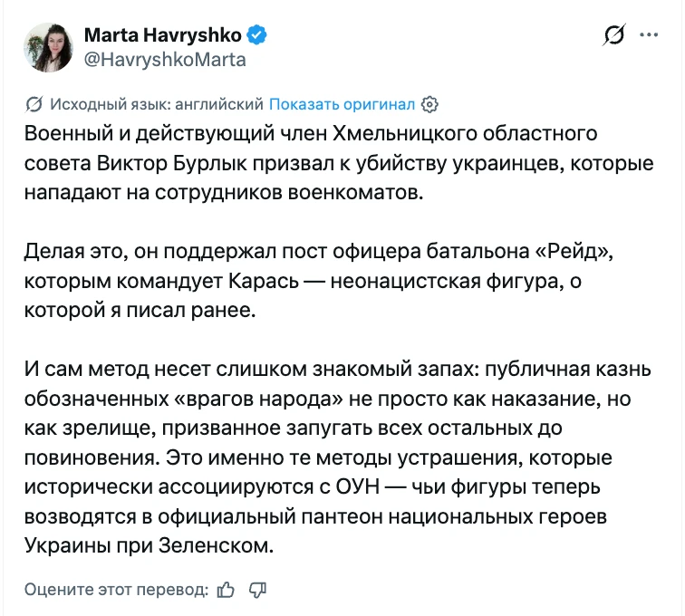Rate the translation with thumbs down
The width and height of the screenshot is (685, 616).
pyautogui.click(x=257, y=590)
